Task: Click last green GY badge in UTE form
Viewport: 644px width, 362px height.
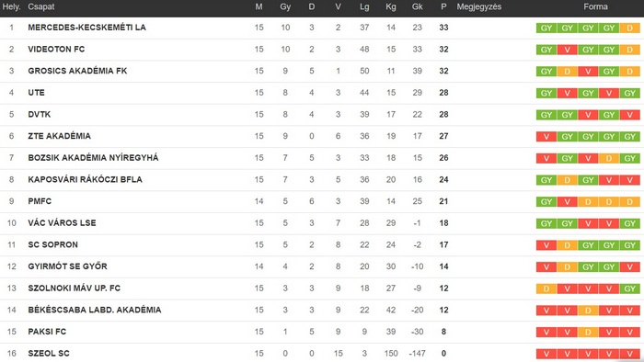Action: pyautogui.click(x=629, y=93)
